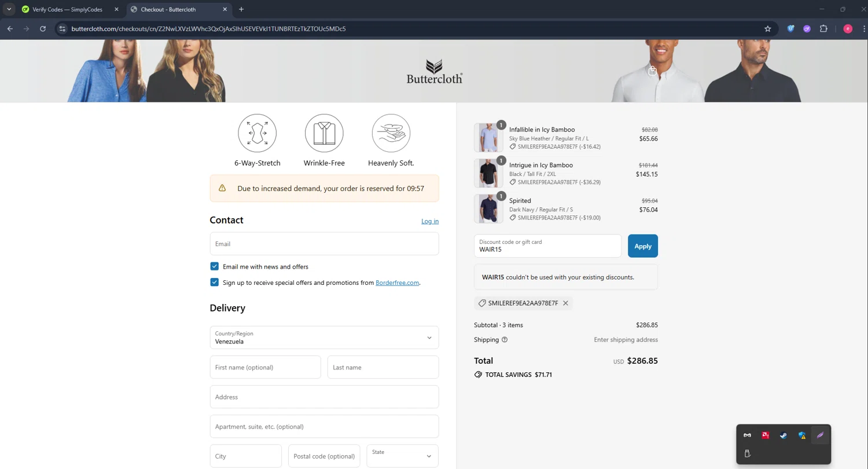Screen dimensions: 868x469
Task: Bookmark this page with the star icon
Action: point(767,28)
